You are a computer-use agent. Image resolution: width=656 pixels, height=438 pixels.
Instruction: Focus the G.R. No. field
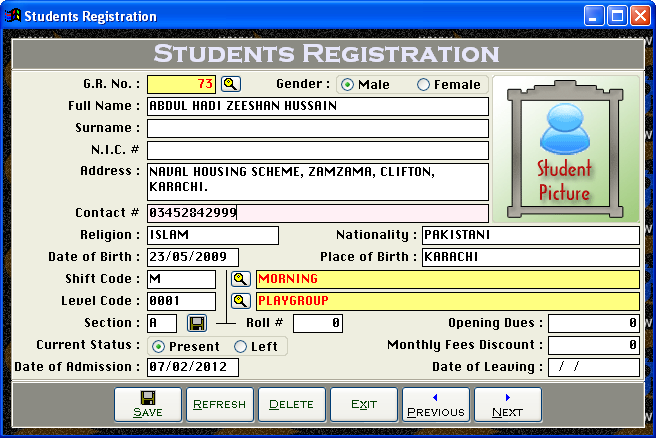point(182,85)
